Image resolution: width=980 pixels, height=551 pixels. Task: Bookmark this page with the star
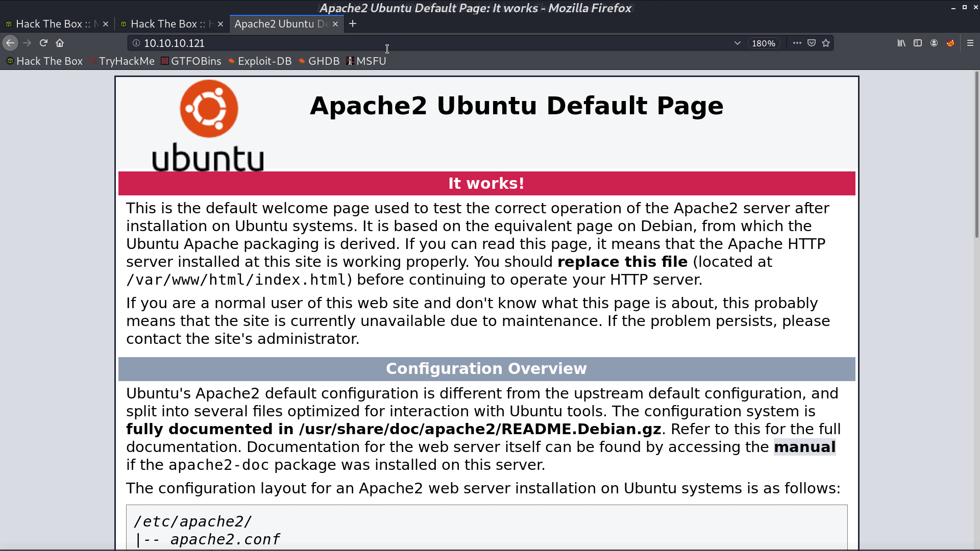click(x=826, y=43)
